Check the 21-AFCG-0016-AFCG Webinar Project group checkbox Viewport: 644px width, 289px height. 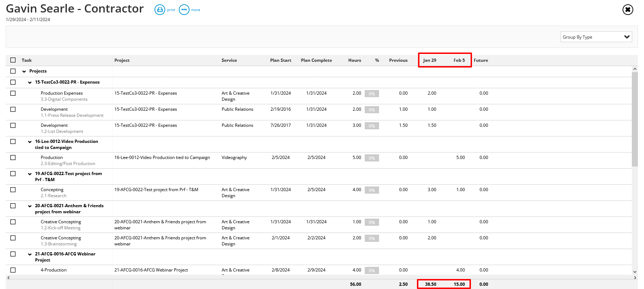[x=13, y=254]
